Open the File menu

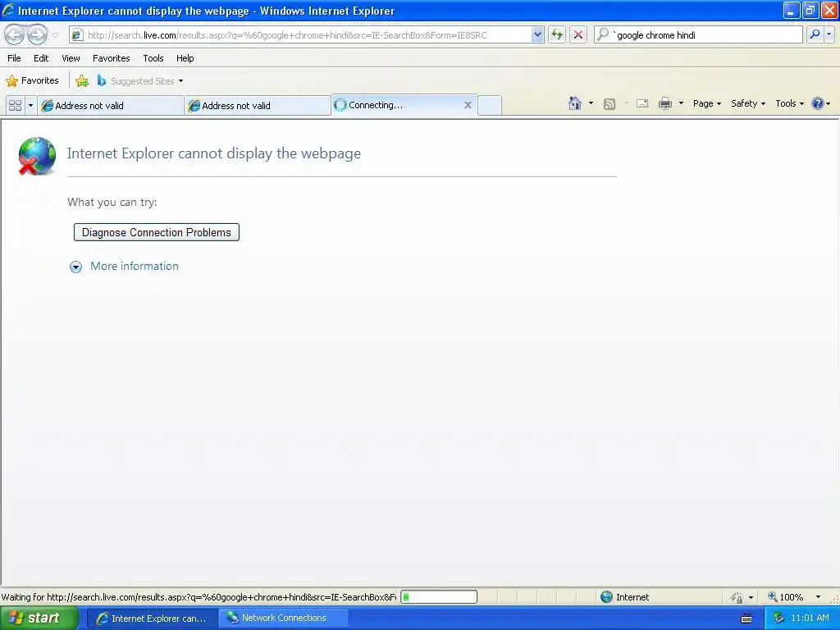(14, 58)
